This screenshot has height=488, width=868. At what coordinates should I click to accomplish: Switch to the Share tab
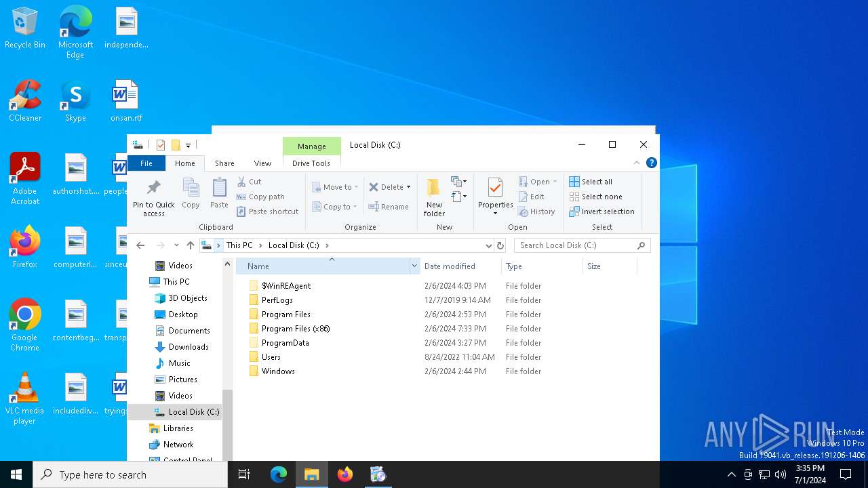(x=224, y=163)
